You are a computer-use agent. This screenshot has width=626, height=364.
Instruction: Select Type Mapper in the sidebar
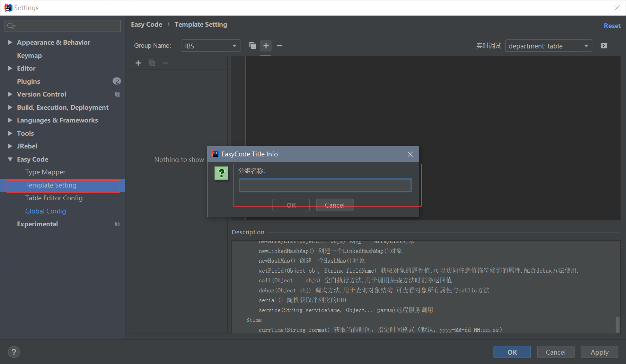[45, 172]
